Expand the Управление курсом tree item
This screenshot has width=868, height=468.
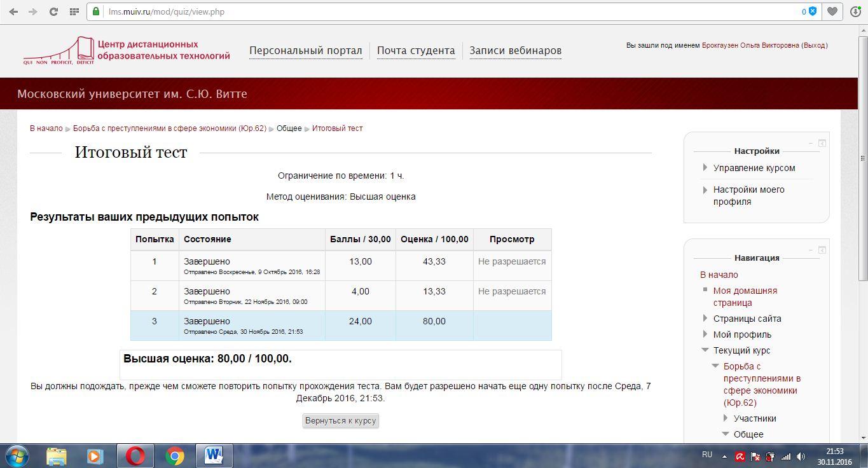coord(705,168)
